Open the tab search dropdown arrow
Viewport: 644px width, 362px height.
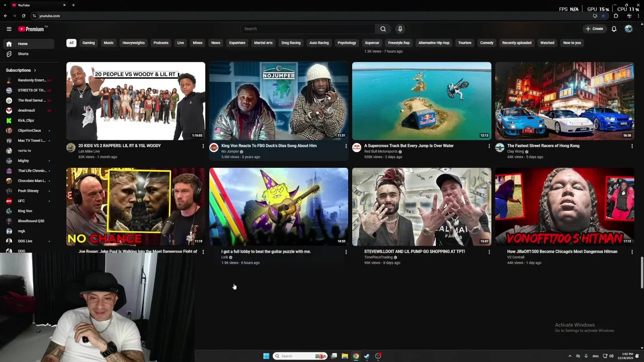5,5
